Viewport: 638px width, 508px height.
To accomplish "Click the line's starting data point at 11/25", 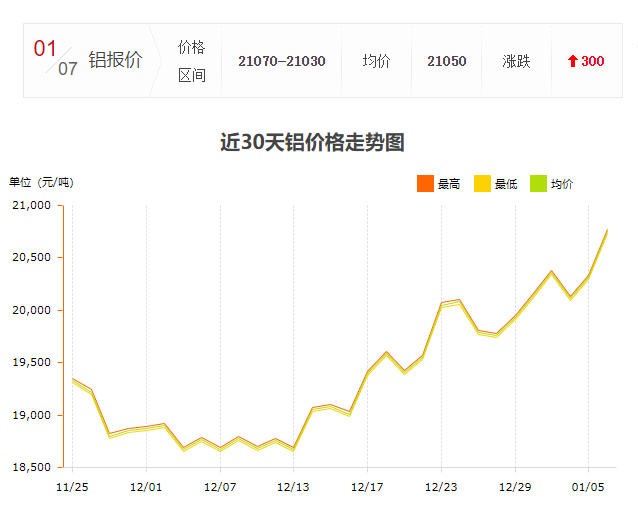I will point(72,380).
